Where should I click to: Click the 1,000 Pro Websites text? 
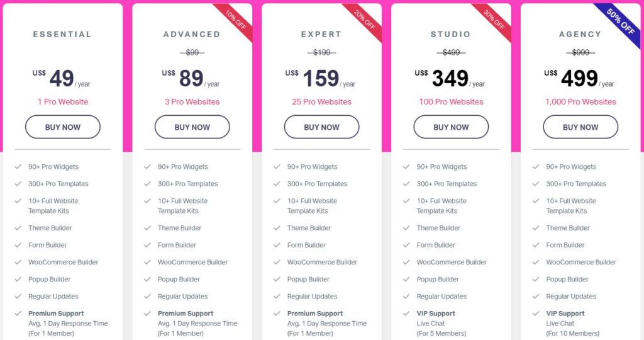580,101
